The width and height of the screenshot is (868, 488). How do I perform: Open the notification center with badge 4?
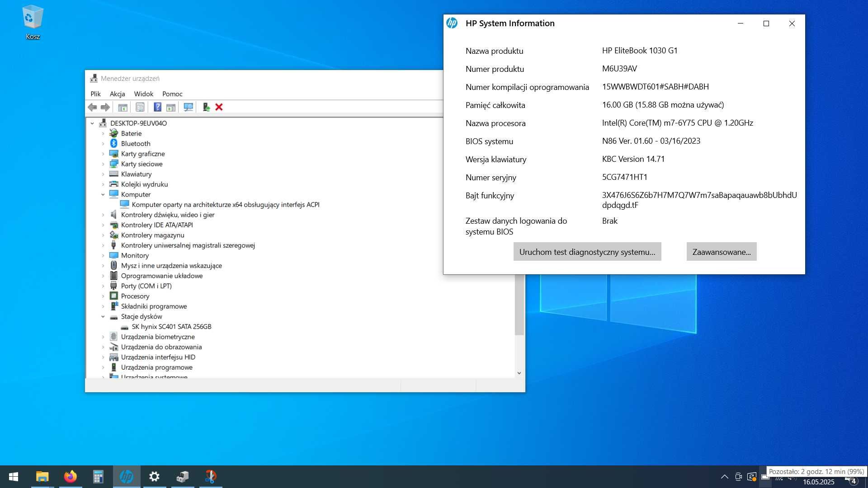pos(851,481)
